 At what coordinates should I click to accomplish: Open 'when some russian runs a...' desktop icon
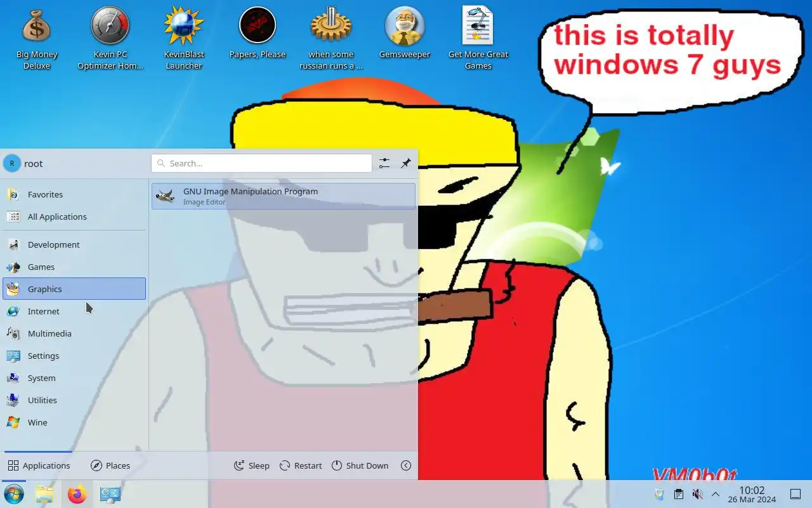point(331,39)
